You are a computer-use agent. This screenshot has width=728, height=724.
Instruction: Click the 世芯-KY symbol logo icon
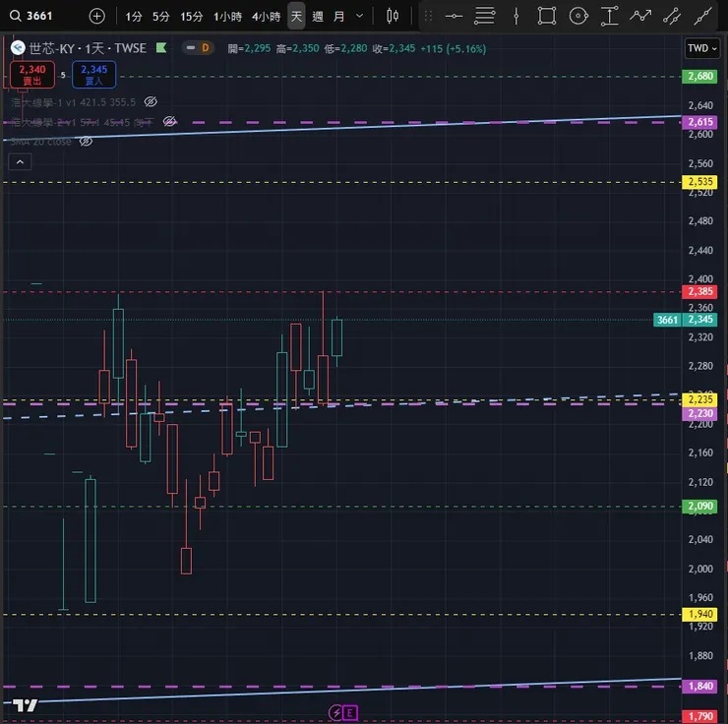tap(18, 48)
